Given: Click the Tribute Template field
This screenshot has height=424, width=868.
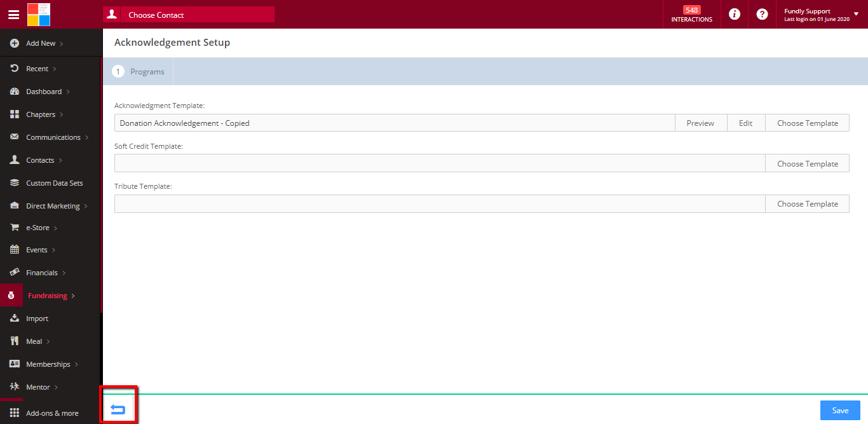Looking at the screenshot, I should click(x=440, y=204).
